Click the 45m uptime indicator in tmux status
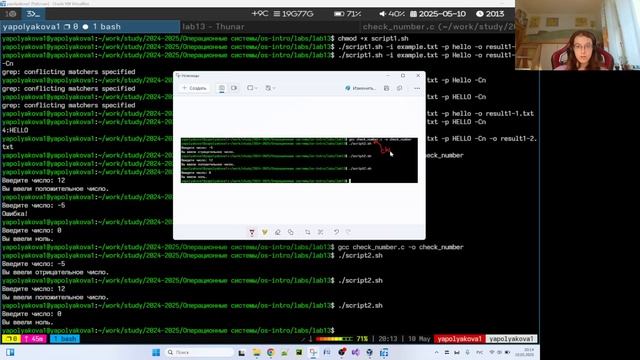 tap(34, 339)
